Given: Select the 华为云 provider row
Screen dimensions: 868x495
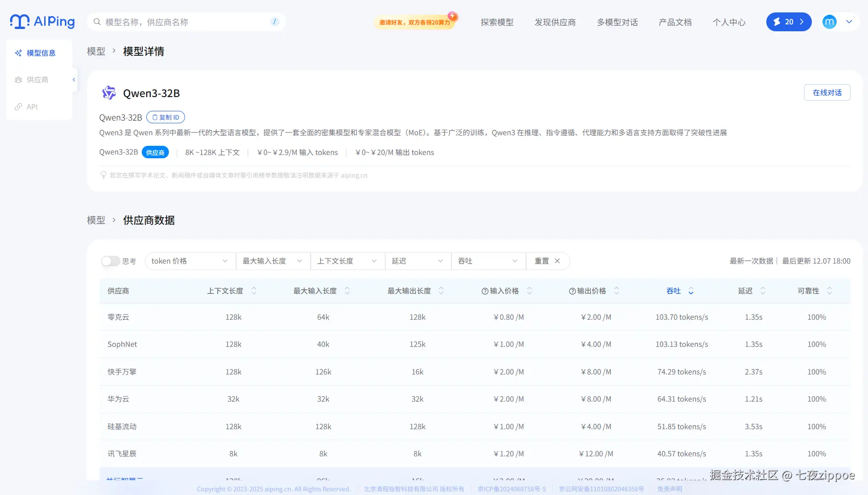Looking at the screenshot, I should click(475, 399).
